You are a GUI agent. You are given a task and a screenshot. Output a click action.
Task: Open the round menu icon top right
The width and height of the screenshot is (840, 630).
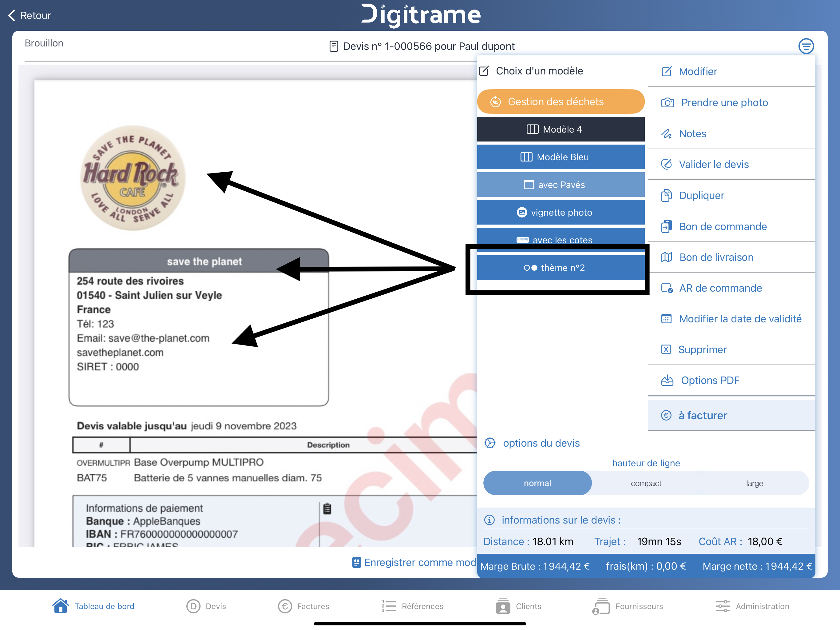[806, 46]
